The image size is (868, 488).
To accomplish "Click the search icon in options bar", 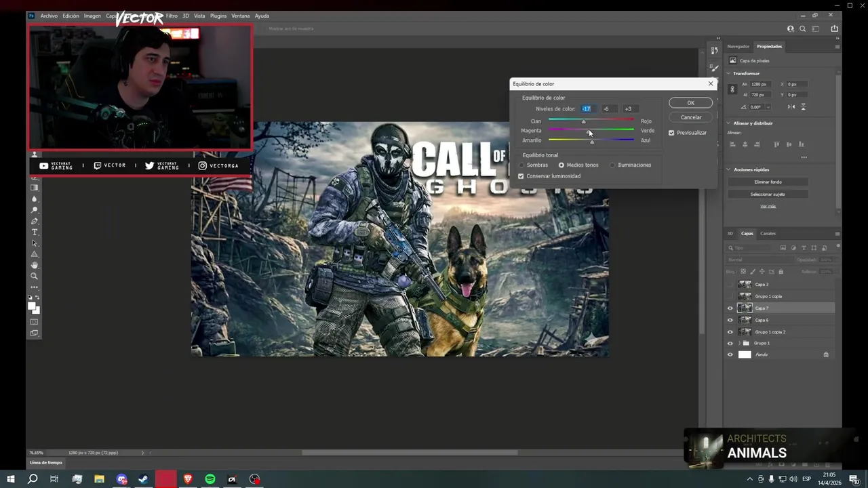I will pyautogui.click(x=803, y=29).
